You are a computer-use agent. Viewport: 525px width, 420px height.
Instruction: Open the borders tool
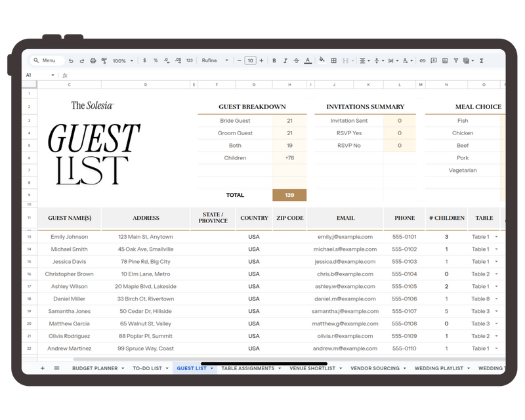[x=333, y=60]
